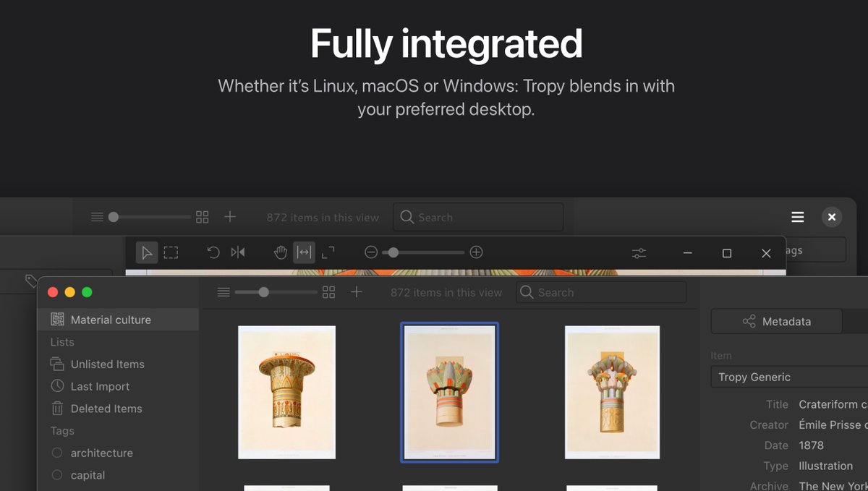Click the plus add icon in back window
The image size is (868, 491).
230,217
